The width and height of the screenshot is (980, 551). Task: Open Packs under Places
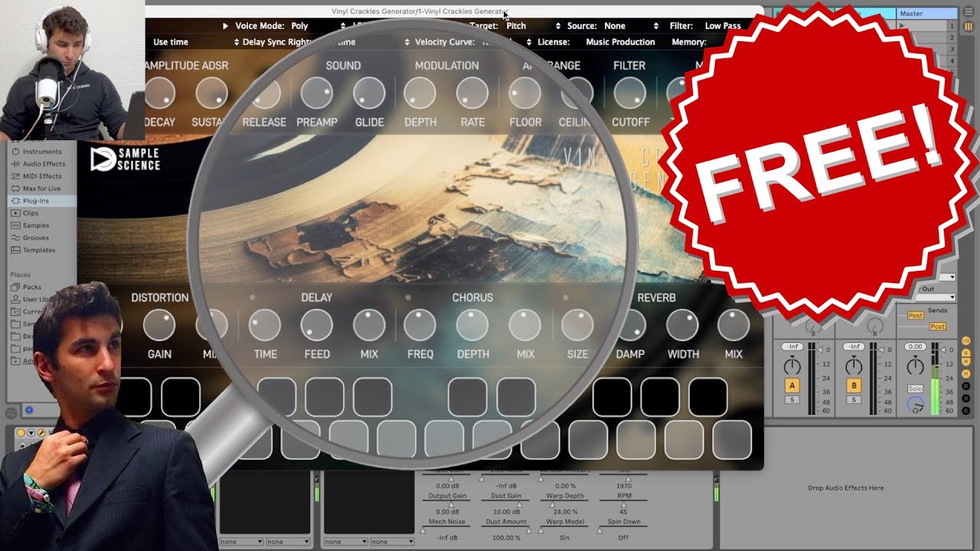(31, 287)
